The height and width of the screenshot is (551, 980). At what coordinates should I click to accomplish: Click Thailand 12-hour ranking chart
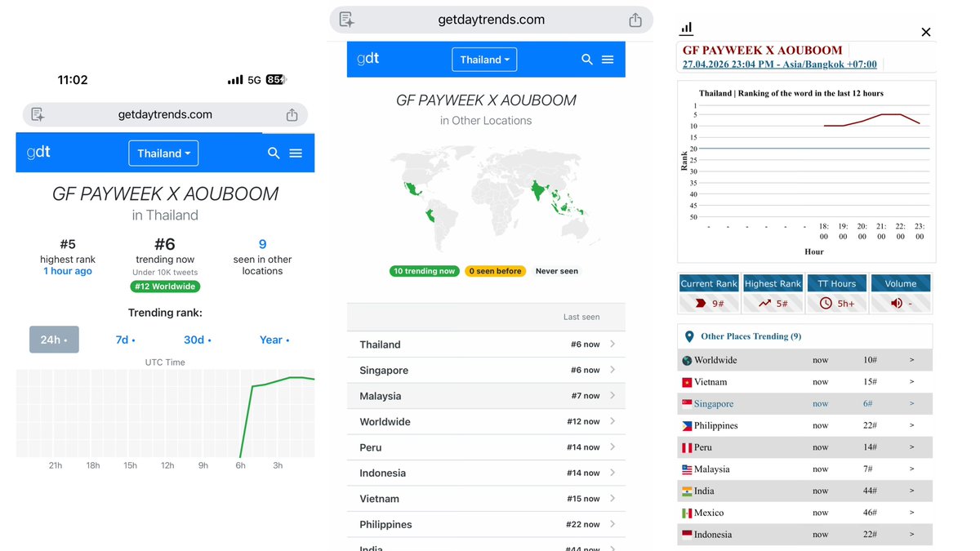807,171
